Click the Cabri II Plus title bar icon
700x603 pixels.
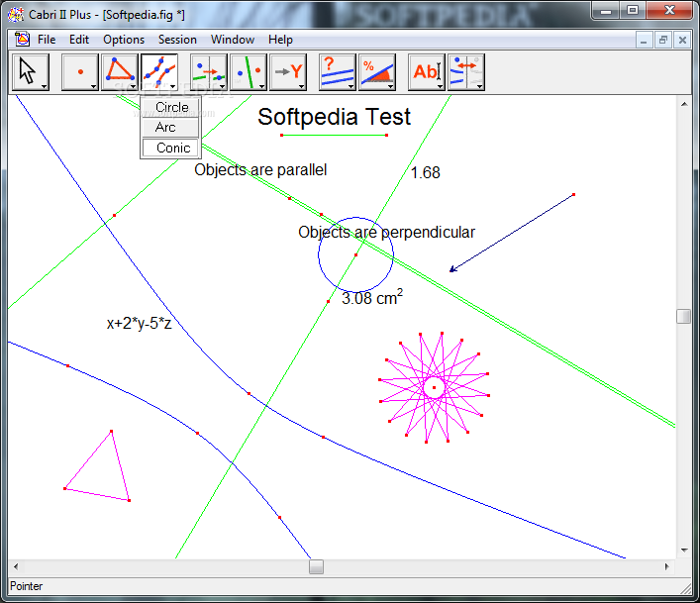click(16, 14)
